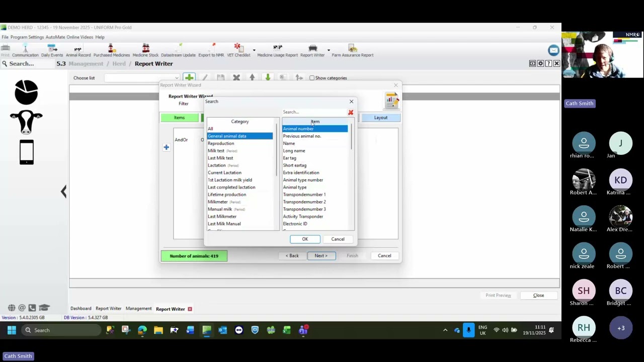Open Purchased Medicines
Image resolution: width=644 pixels, height=362 pixels.
pyautogui.click(x=111, y=51)
